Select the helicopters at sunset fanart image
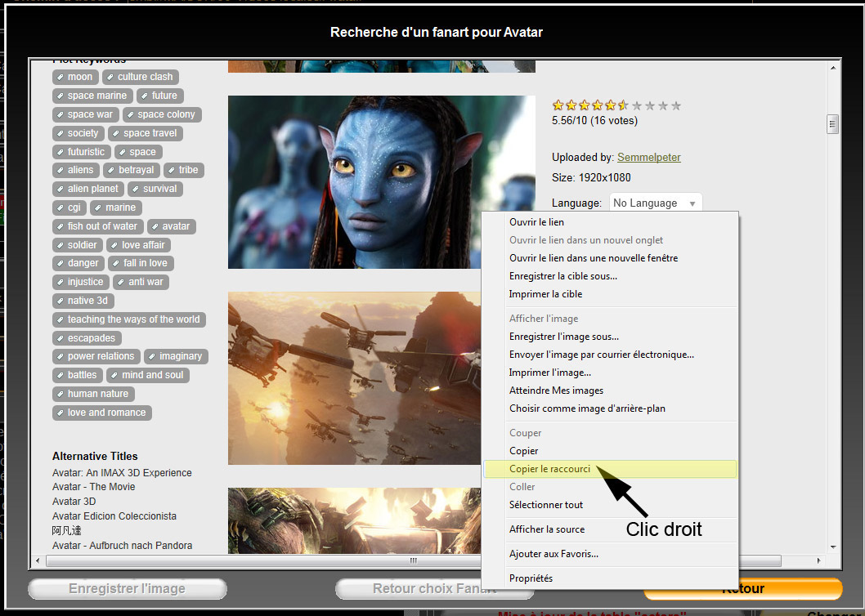The height and width of the screenshot is (616, 865). [355, 377]
